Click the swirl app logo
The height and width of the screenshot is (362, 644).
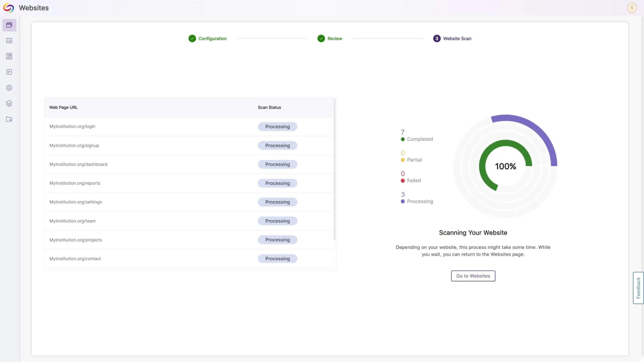pyautogui.click(x=9, y=8)
